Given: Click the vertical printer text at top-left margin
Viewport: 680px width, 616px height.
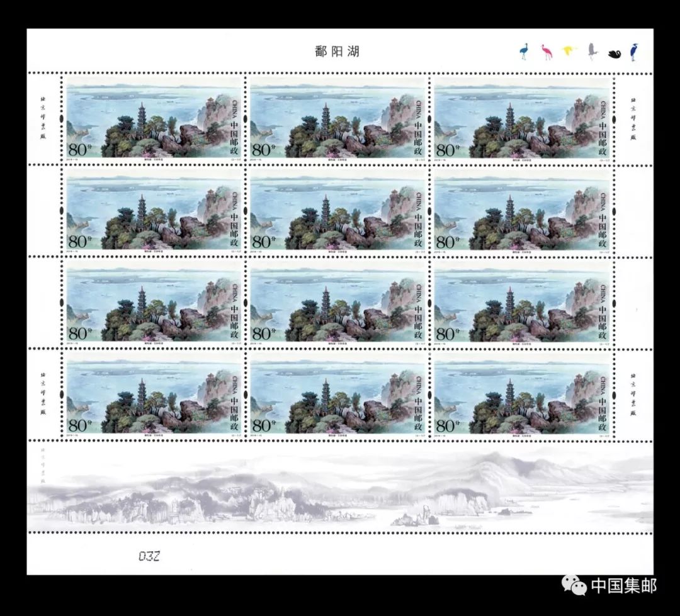Looking at the screenshot, I should [43, 111].
